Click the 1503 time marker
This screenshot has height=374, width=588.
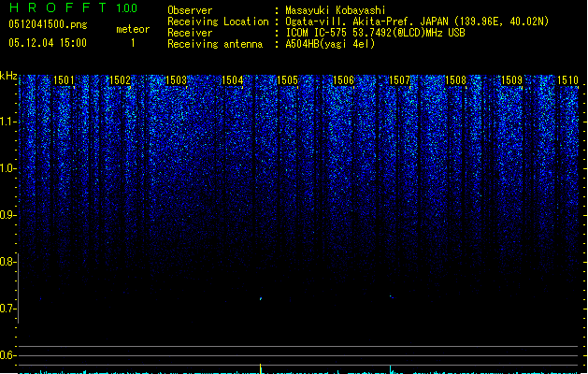pos(176,80)
